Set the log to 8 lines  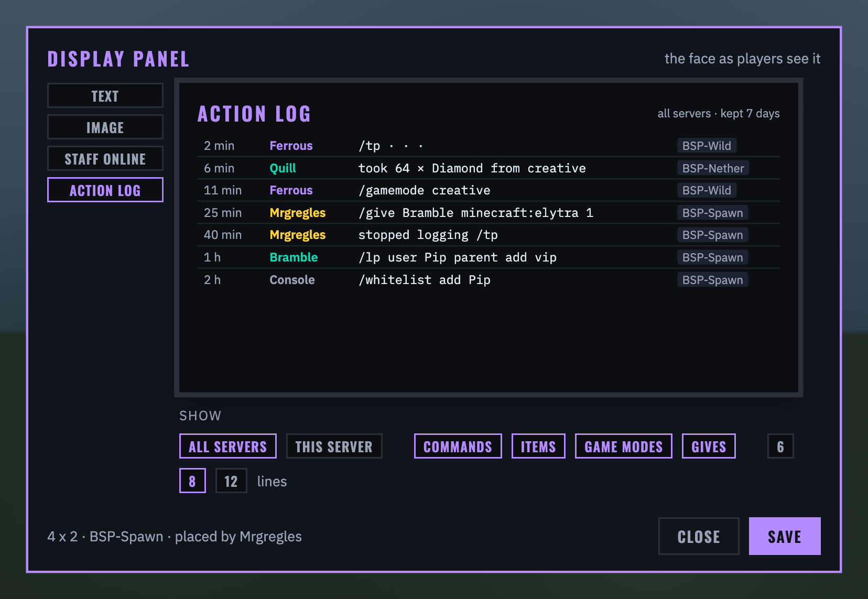point(192,481)
